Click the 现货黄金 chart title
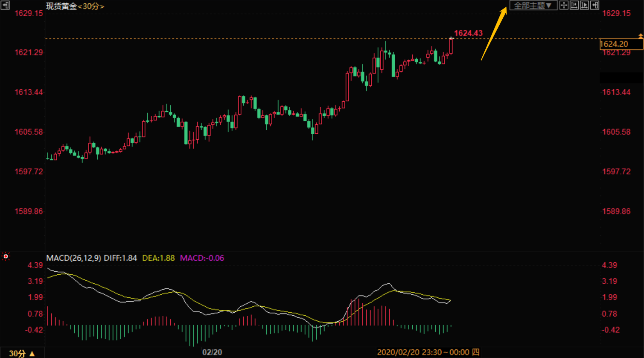644x358 pixels. [x=61, y=6]
